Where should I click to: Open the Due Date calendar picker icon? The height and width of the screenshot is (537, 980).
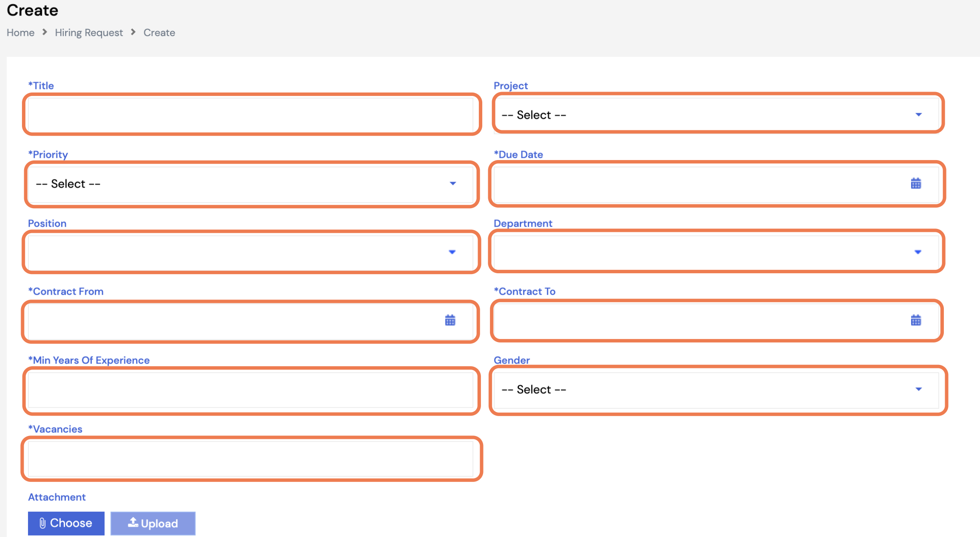click(x=916, y=184)
